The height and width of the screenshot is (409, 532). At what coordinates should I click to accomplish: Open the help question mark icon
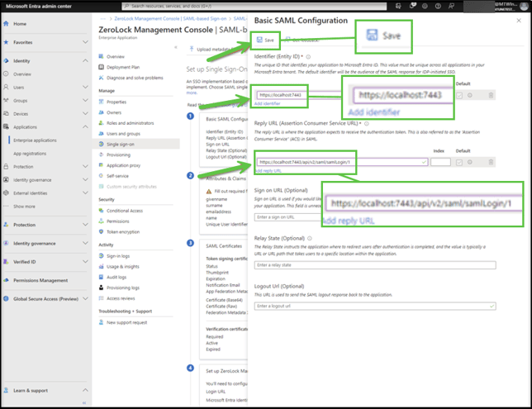coord(438,6)
